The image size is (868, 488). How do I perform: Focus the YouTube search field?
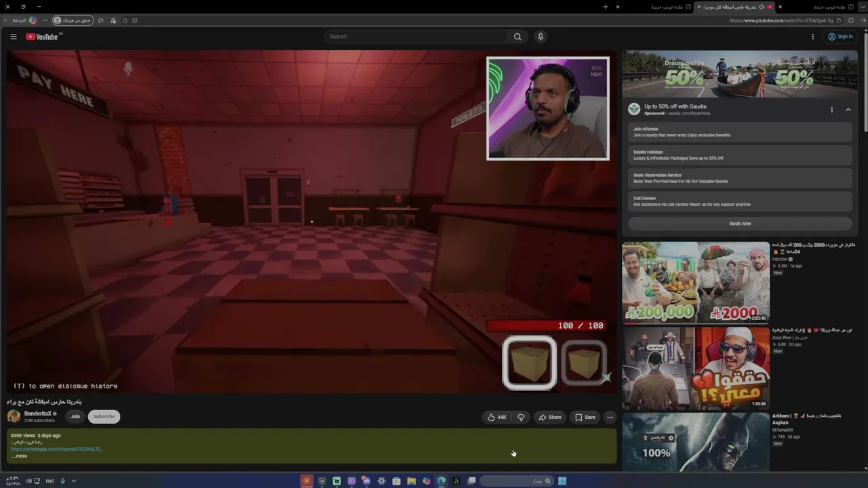416,37
